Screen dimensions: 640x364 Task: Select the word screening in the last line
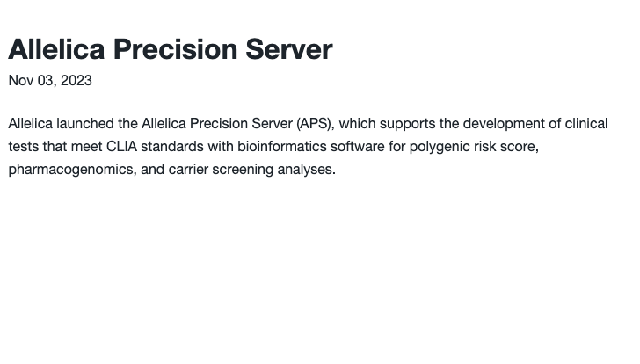point(243,170)
